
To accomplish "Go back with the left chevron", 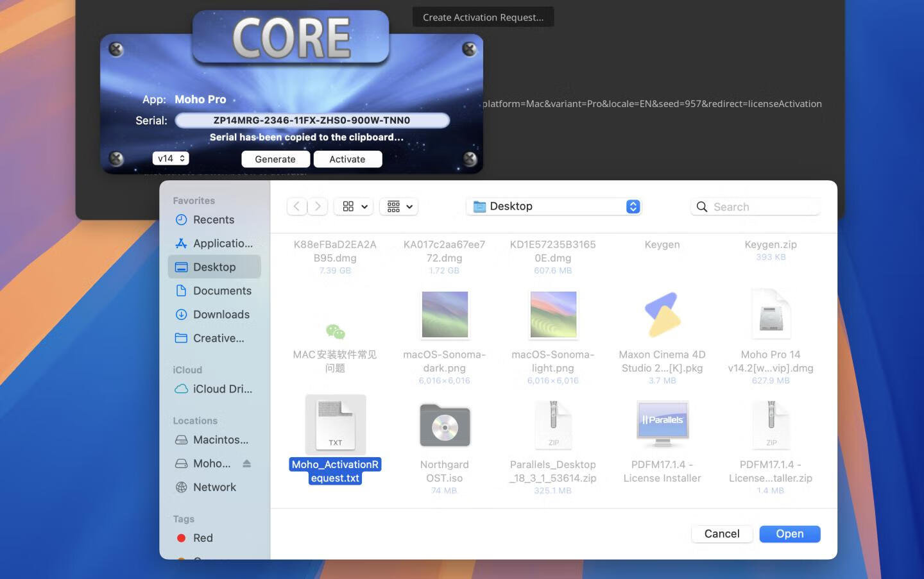I will pyautogui.click(x=296, y=206).
